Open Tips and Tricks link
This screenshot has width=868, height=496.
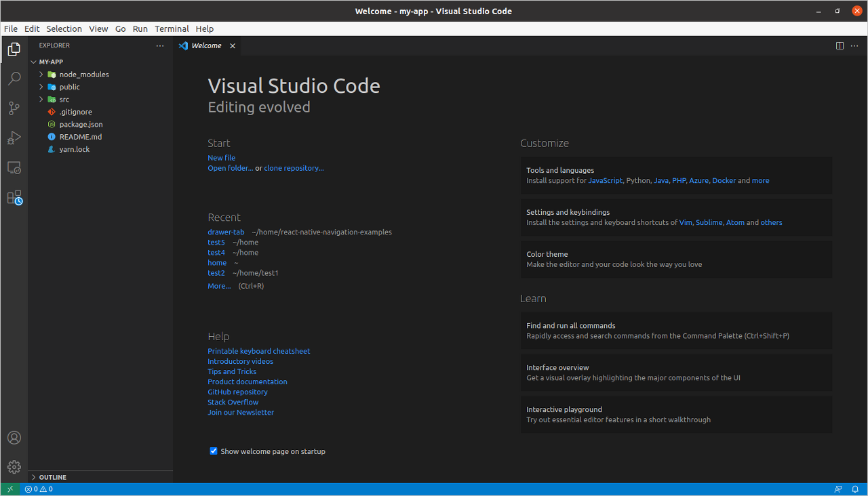(x=232, y=371)
